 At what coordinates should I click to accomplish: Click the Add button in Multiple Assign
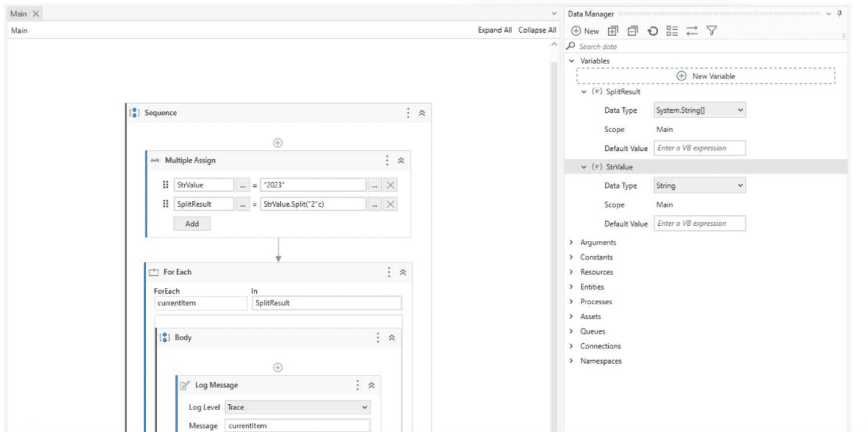click(192, 224)
